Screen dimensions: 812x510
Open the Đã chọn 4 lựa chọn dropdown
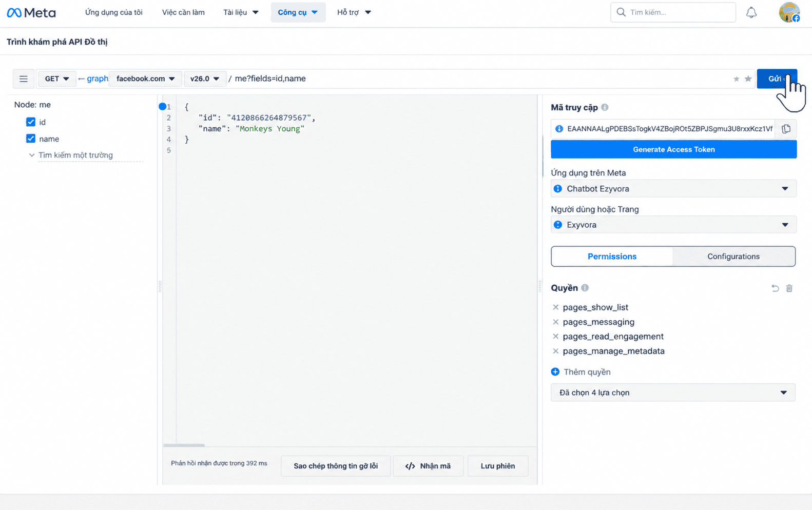673,393
